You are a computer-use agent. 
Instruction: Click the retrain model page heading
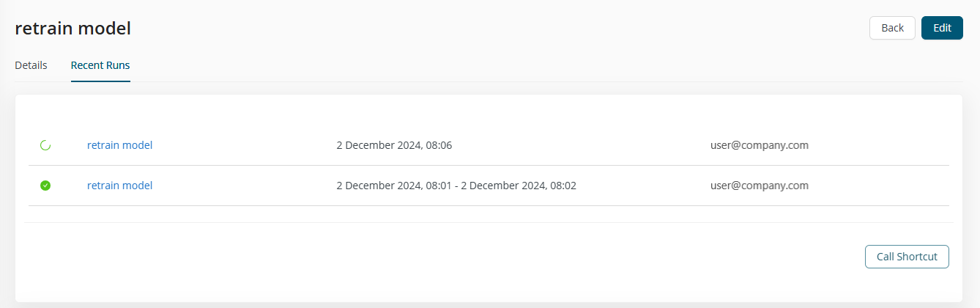point(73,29)
